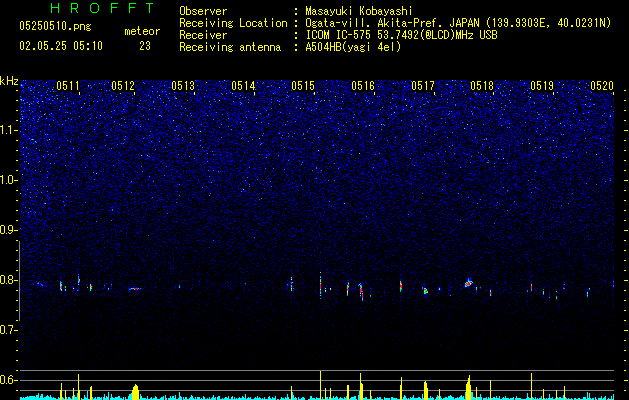This screenshot has height=400, width=629.
Task: Click the HROFFT title text
Action: click(x=102, y=8)
